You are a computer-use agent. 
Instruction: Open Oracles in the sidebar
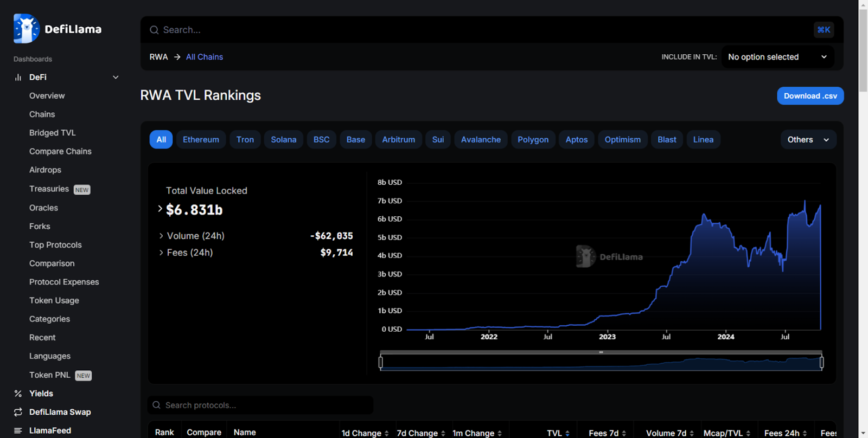tap(43, 208)
